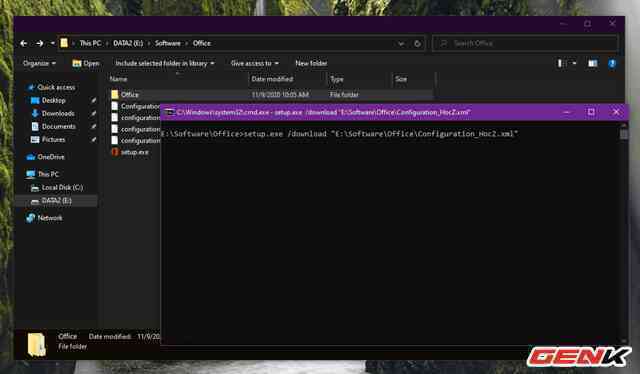Screen dimensions: 640x374
Task: Maximize the cmd.exe window
Action: pyautogui.click(x=591, y=112)
